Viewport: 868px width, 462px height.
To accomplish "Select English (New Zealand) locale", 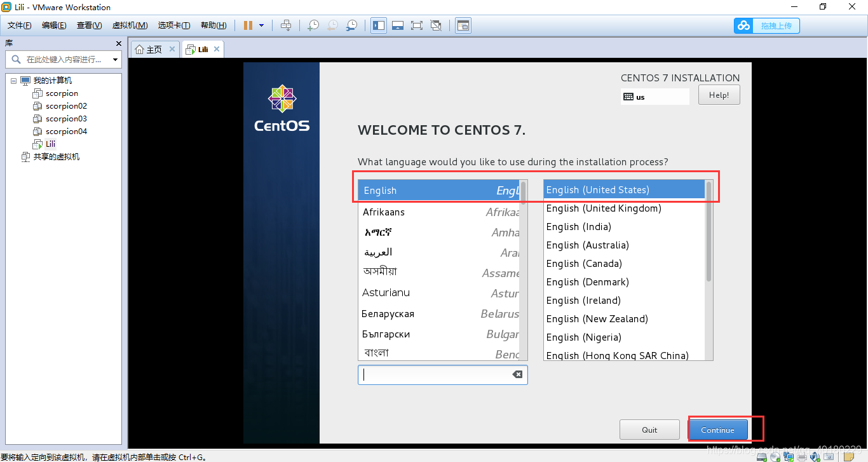I will (624, 319).
